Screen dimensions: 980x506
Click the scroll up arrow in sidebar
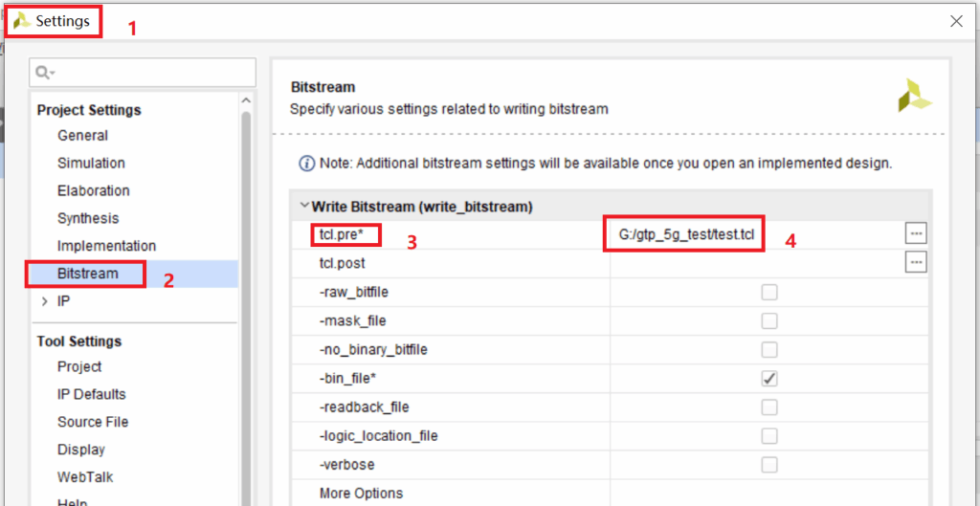coord(246,100)
